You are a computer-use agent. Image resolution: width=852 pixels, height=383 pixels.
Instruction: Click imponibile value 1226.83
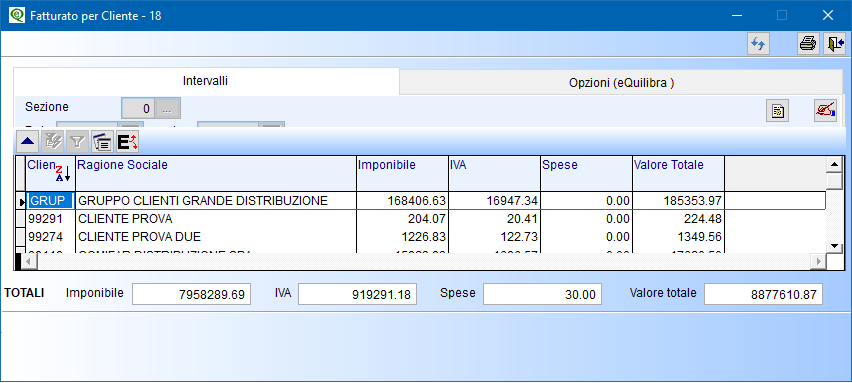[403, 237]
